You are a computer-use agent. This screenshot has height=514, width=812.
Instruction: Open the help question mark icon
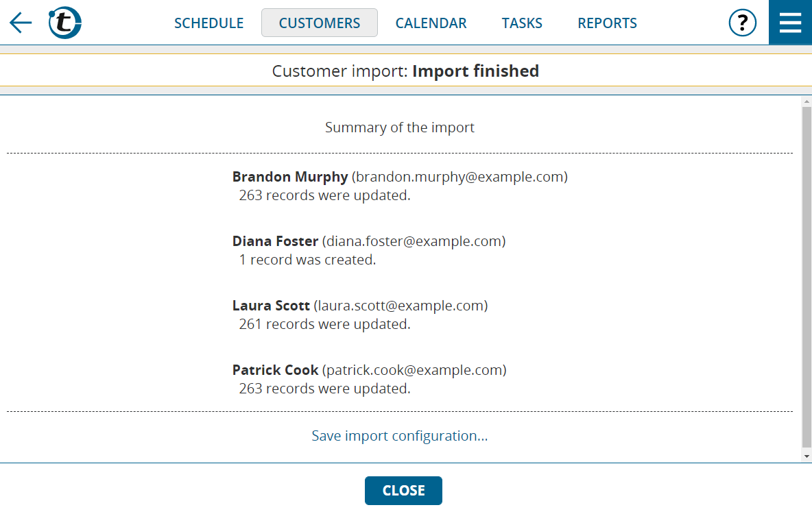[x=742, y=23]
